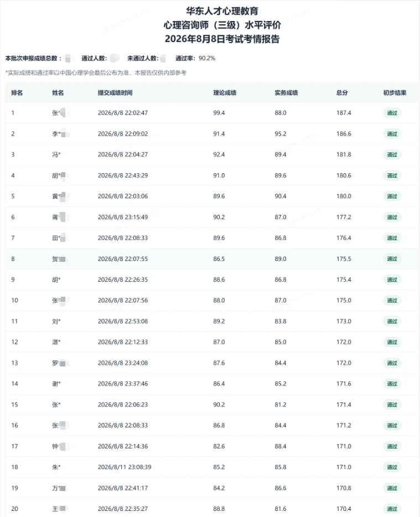This screenshot has height=517, width=420.
Task: Click the 通过 badge for total 177.2
Action: pyautogui.click(x=392, y=217)
